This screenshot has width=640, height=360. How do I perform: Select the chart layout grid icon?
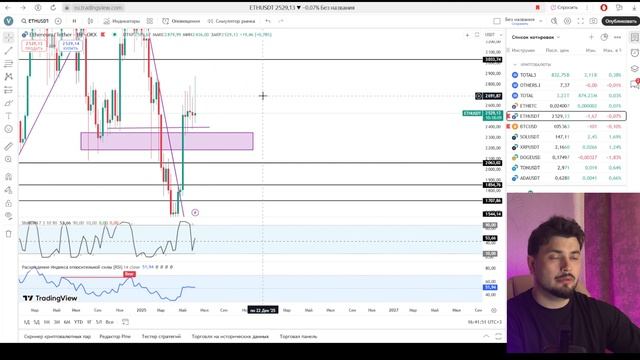pos(497,21)
